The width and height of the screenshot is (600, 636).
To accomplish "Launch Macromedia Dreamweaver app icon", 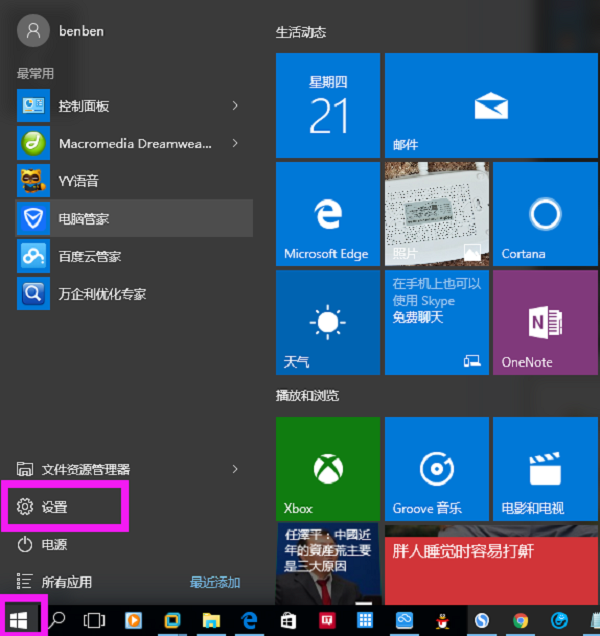I will tap(33, 143).
